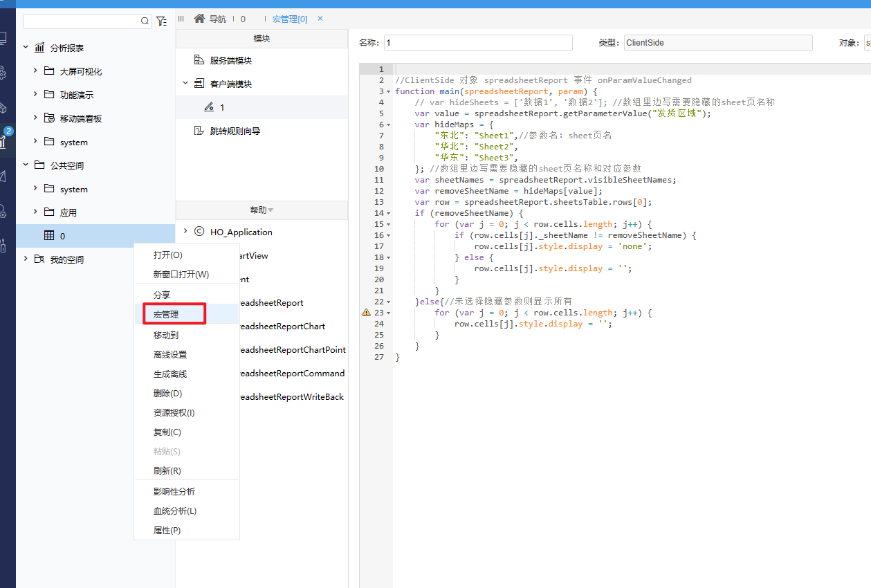Viewport: 871px width, 588px height.
Task: Click the 应用 folder icon
Action: [49, 212]
